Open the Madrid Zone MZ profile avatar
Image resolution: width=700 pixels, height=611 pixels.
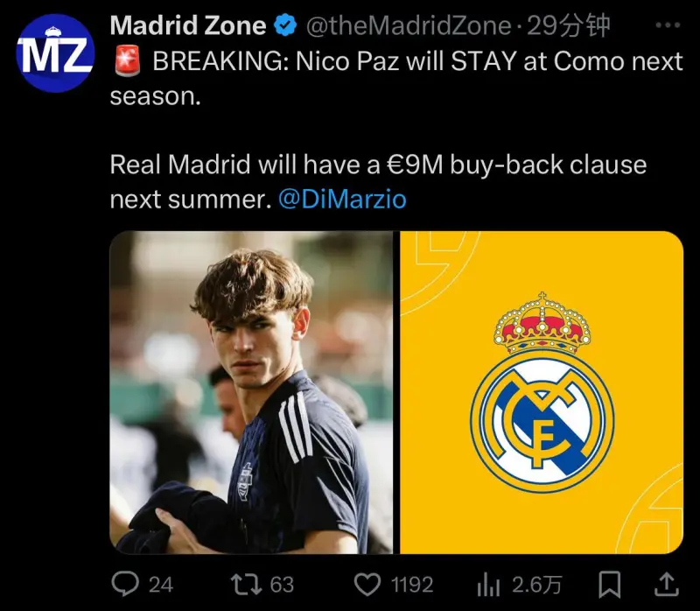point(55,53)
